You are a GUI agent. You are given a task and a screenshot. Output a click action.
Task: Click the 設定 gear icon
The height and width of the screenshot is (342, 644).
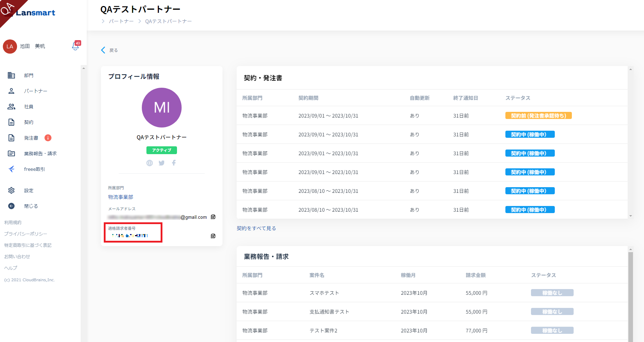pyautogui.click(x=11, y=190)
